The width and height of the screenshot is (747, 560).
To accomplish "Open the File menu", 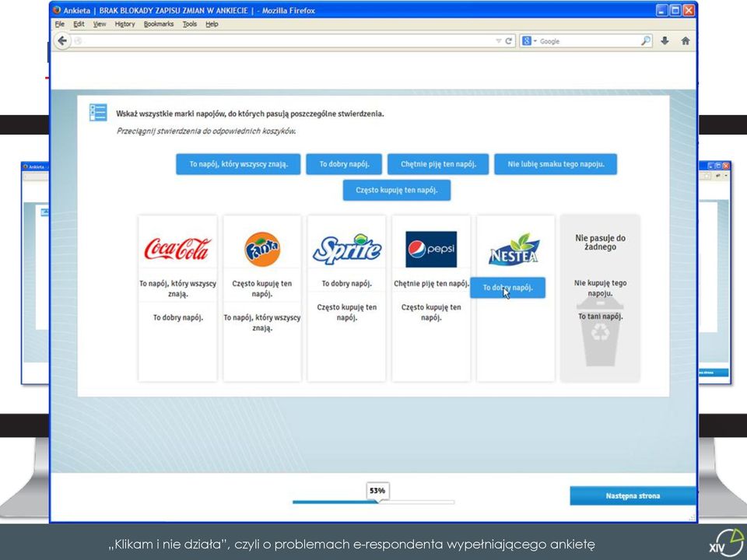I will tap(60, 24).
